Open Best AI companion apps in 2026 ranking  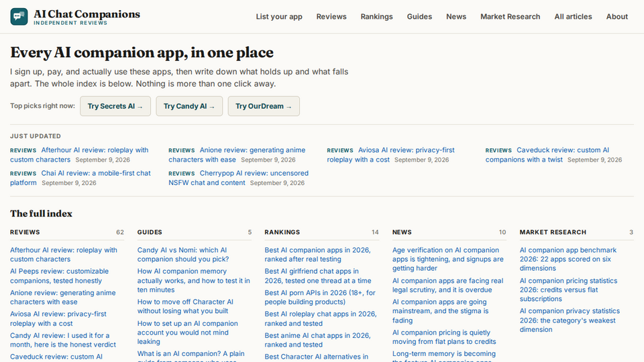pyautogui.click(x=317, y=255)
